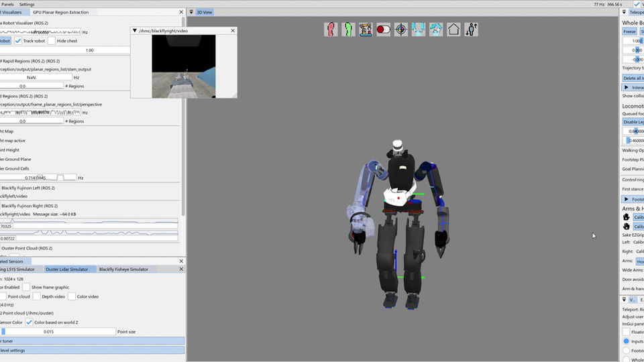Image resolution: width=644 pixels, height=362 pixels.
Task: Select the red left footstep icon
Action: tap(331, 29)
